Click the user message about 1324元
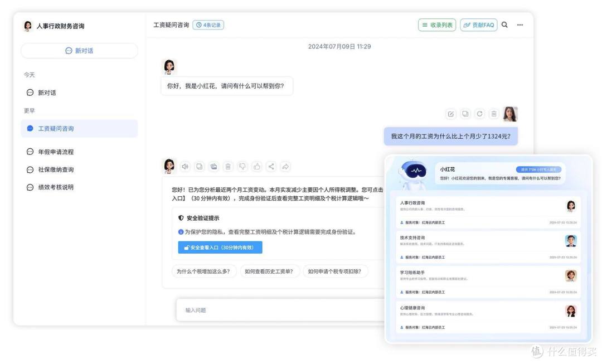Image resolution: width=602 pixels, height=364 pixels. [x=451, y=137]
